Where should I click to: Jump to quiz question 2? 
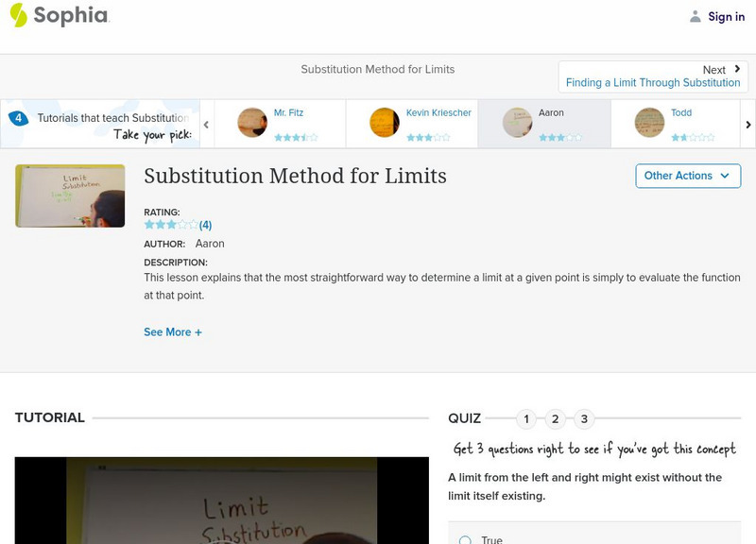tap(556, 418)
